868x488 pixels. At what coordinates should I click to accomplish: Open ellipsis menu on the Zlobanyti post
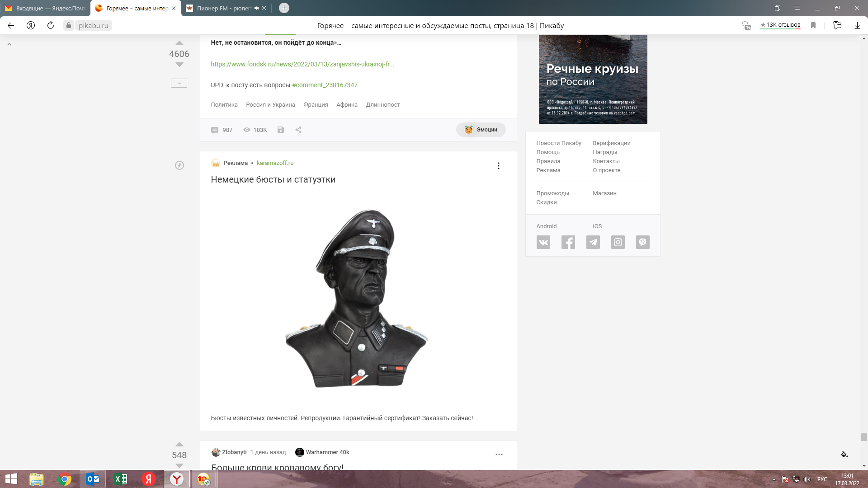pos(499,454)
